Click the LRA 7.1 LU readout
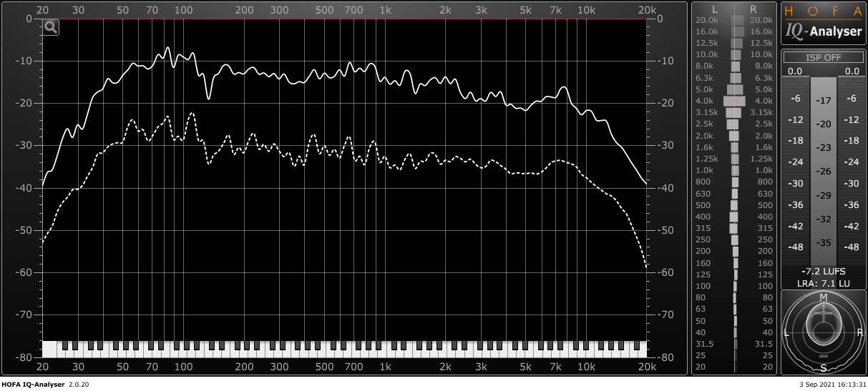This screenshot has height=391, width=868. point(824,284)
